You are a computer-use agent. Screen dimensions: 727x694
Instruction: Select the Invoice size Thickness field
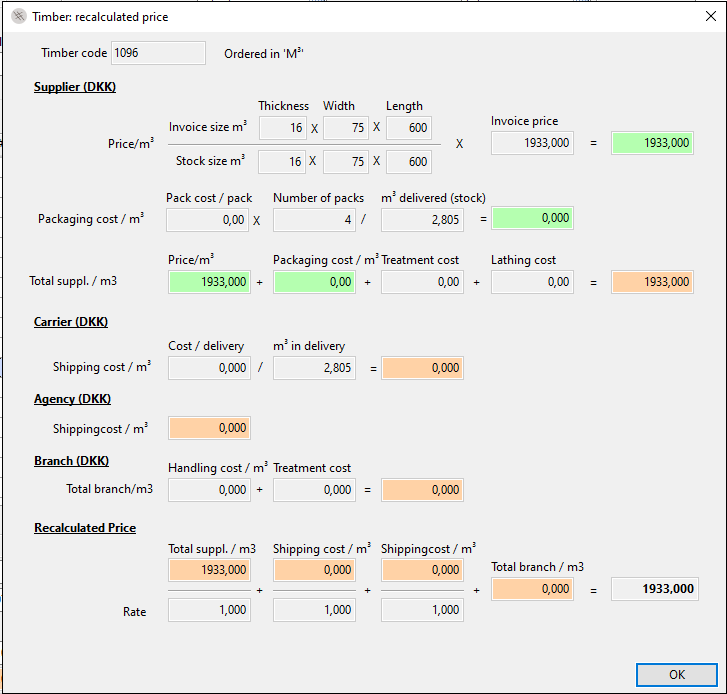click(281, 128)
